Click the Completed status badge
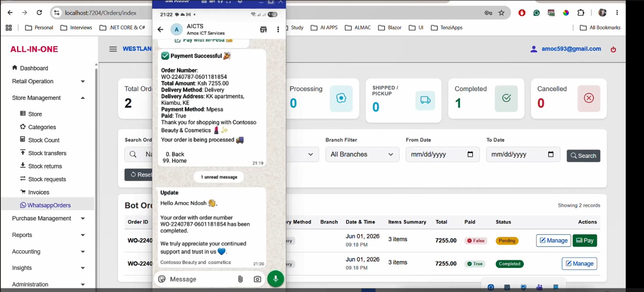Screen dimensions: 644x292 (x=510, y=264)
